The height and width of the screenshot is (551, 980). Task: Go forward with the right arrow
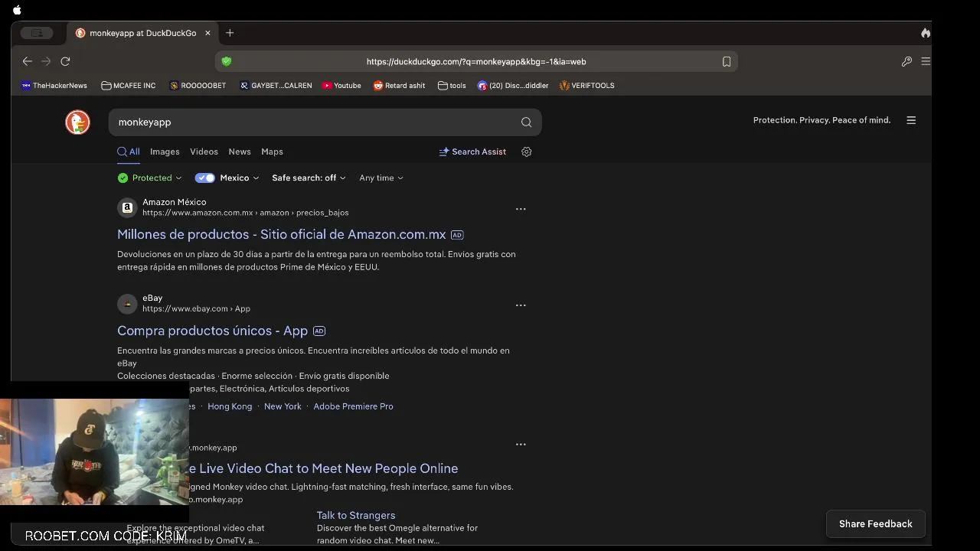coord(46,61)
